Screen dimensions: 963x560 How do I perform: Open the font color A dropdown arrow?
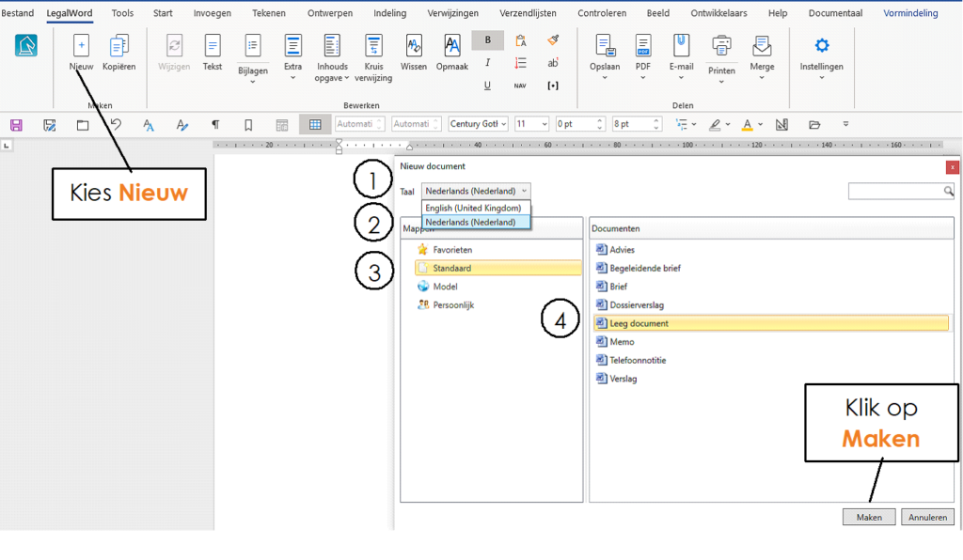tap(760, 125)
